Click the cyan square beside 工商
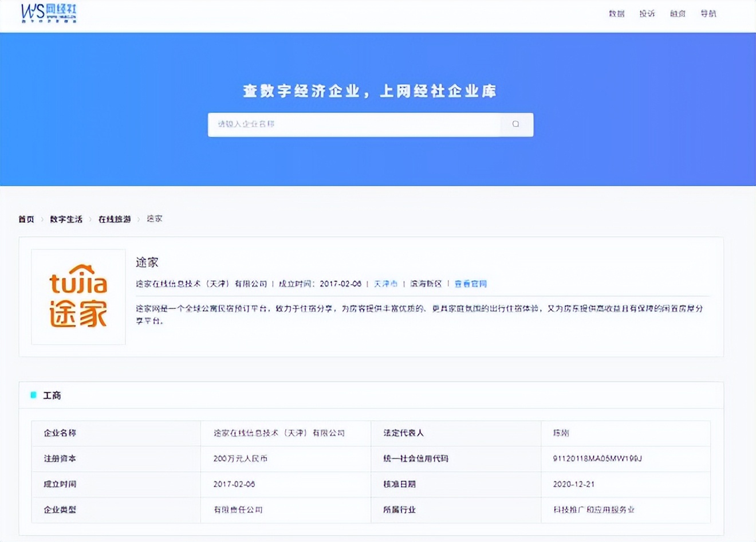The height and width of the screenshot is (542, 756). [x=33, y=395]
